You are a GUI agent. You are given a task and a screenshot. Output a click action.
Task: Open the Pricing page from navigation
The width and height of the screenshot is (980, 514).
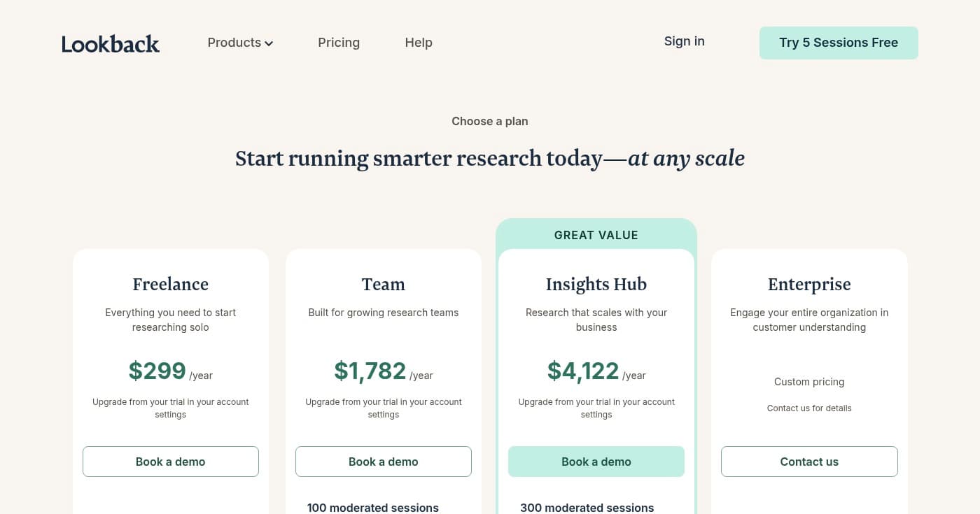pos(339,43)
